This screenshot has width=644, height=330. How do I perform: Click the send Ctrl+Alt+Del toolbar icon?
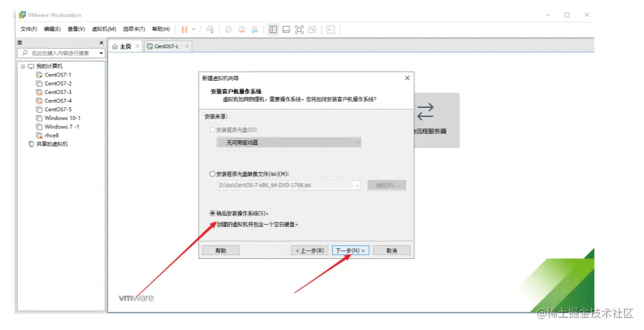coord(210,30)
